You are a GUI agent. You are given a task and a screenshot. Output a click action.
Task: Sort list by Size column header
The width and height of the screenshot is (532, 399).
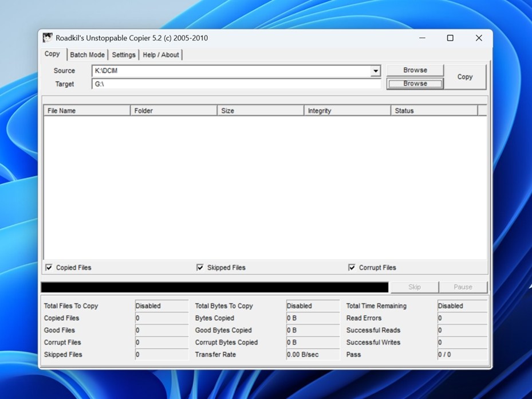261,111
